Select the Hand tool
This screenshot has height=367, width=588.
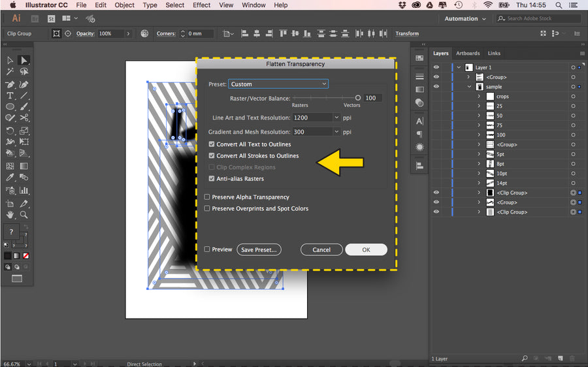coord(10,214)
